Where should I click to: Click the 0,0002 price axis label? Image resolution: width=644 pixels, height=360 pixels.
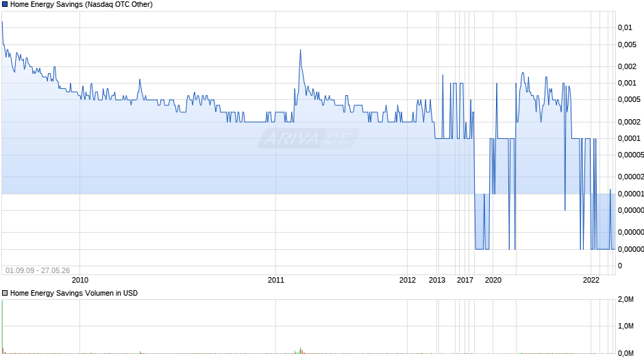pyautogui.click(x=629, y=122)
